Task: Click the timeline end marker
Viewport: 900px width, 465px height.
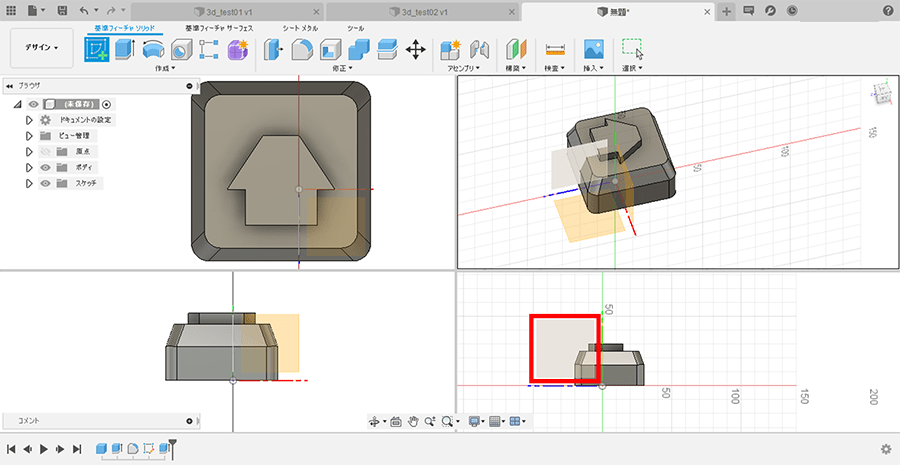Action: pyautogui.click(x=172, y=444)
